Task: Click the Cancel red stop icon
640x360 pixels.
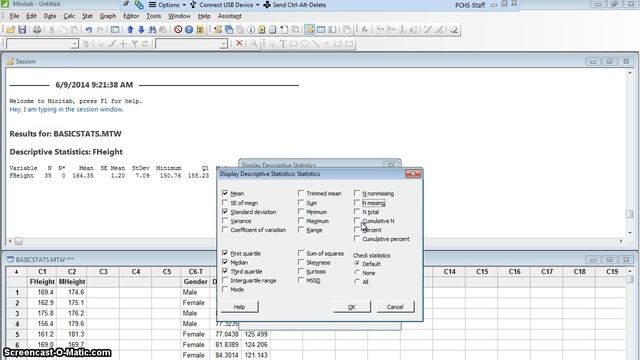Action: point(178,29)
